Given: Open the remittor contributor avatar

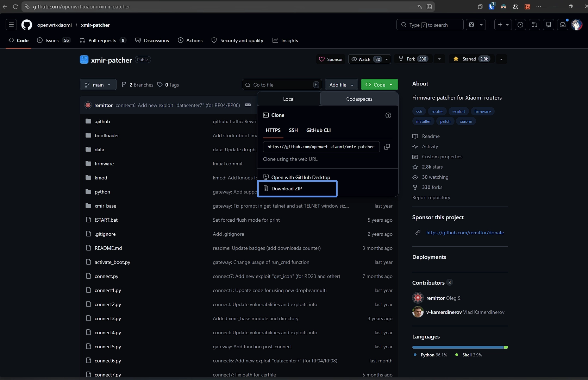Looking at the screenshot, I should [418, 298].
